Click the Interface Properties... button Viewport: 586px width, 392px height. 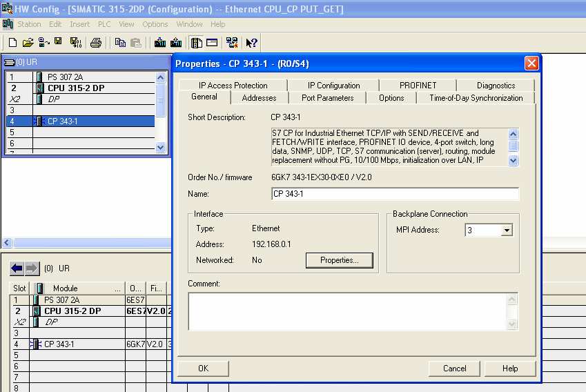[340, 260]
